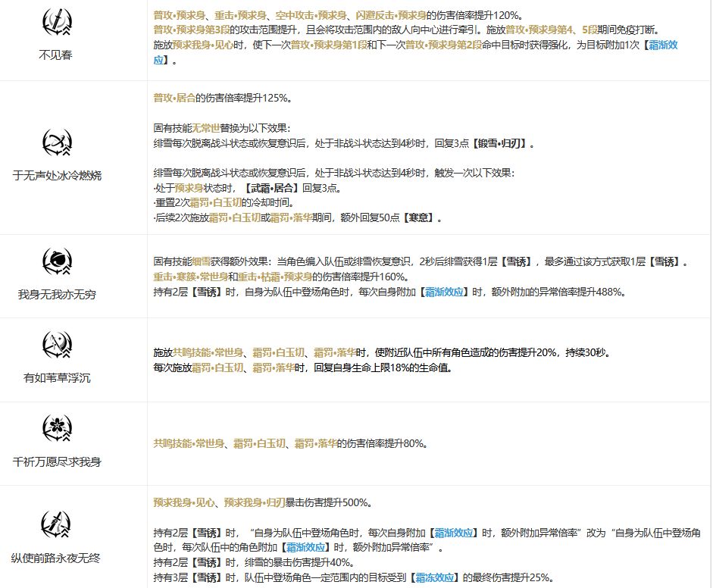Screen dimensions: 713x588
Task: Click the 于无声处冰冷燃烧 name label
Action: (57, 176)
